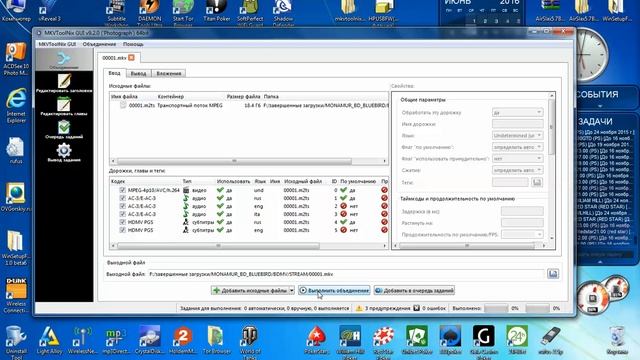Open Редактировать главы chapter editor
Screen dimensions: 640x360
(64, 107)
